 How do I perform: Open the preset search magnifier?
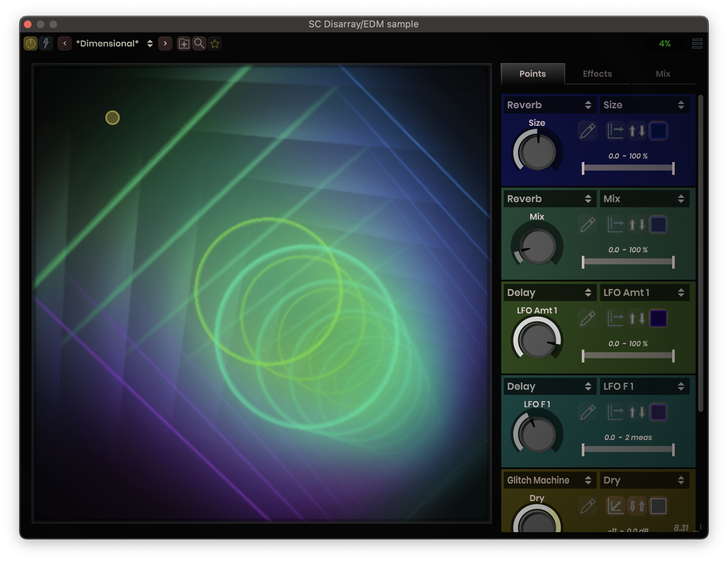(x=199, y=43)
